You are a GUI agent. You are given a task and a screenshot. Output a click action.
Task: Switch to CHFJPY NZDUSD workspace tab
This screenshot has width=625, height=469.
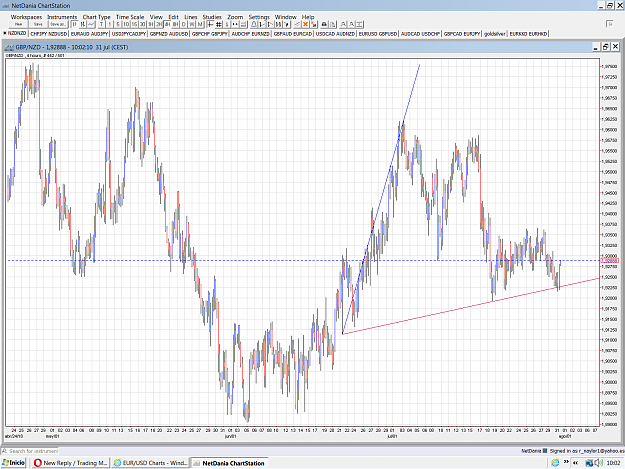pos(49,34)
